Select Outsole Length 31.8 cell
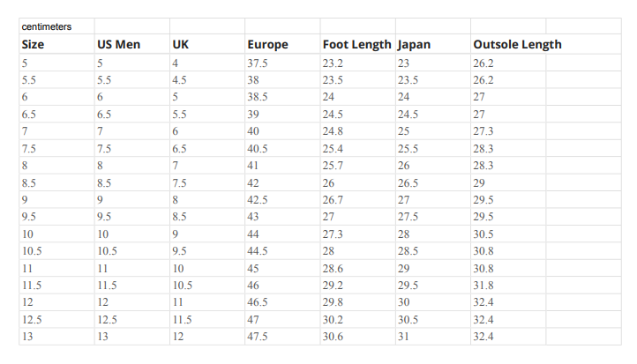The image size is (637, 364). (508, 286)
